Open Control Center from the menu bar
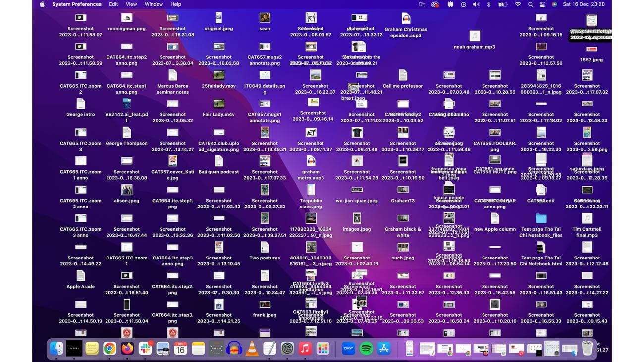 coord(543,4)
